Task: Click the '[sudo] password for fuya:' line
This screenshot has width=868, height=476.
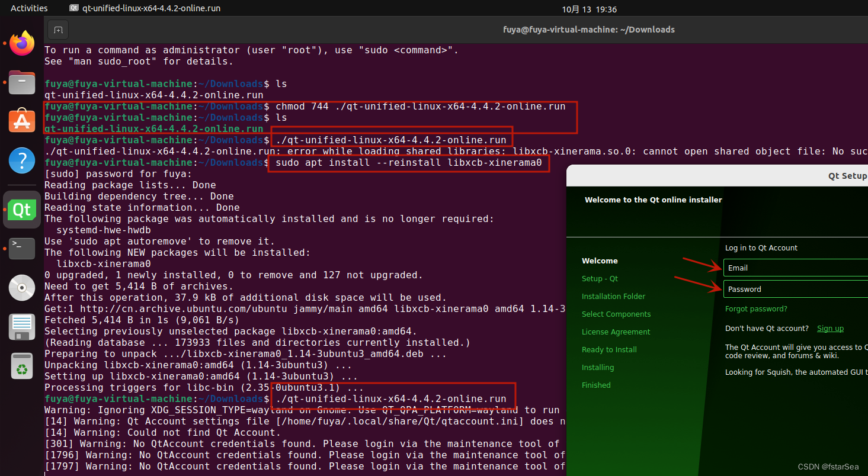Action: coord(118,174)
